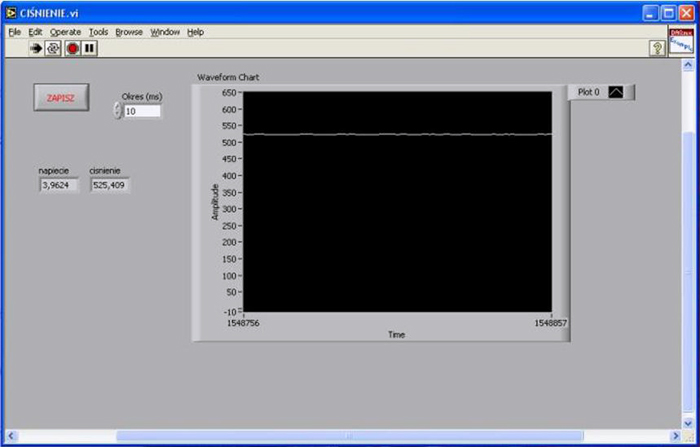
Task: Click the vertical scrollbar up arrow
Action: 688,65
